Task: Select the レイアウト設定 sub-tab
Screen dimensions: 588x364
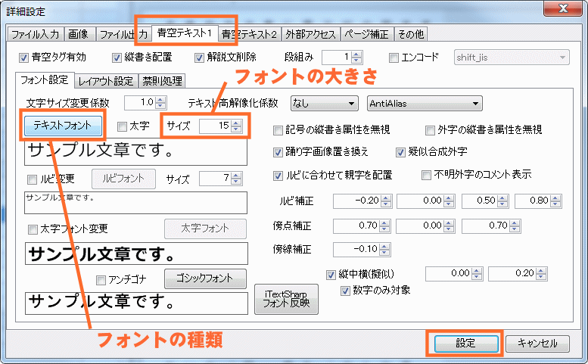Action: point(106,81)
